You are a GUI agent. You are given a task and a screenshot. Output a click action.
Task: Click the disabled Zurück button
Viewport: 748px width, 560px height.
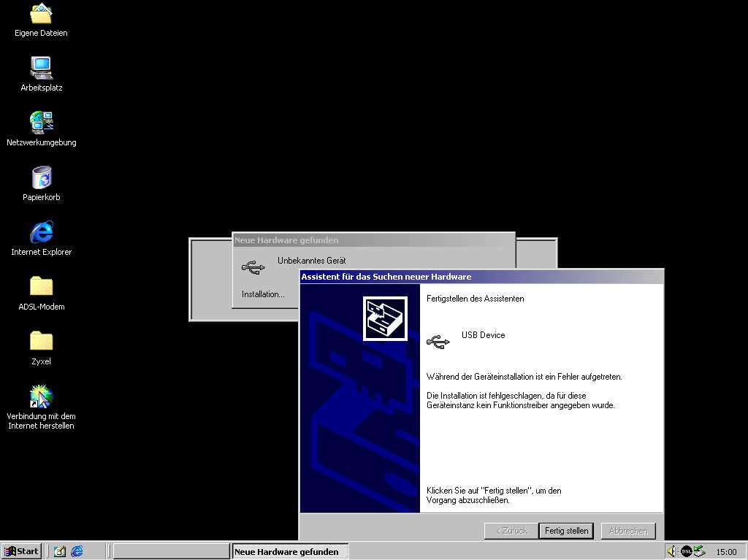pyautogui.click(x=511, y=531)
